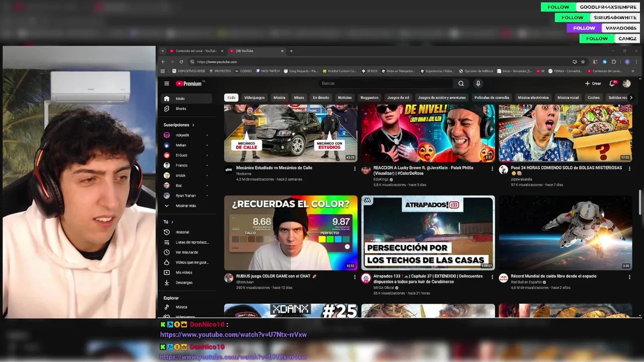
Task: Select the Mixes filter chip
Action: coord(299,98)
